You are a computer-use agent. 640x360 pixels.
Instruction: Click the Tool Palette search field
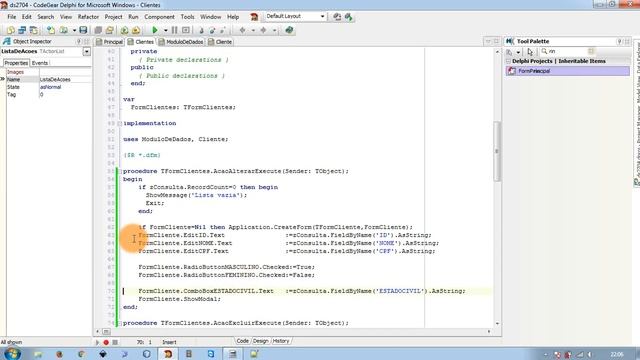pos(568,51)
